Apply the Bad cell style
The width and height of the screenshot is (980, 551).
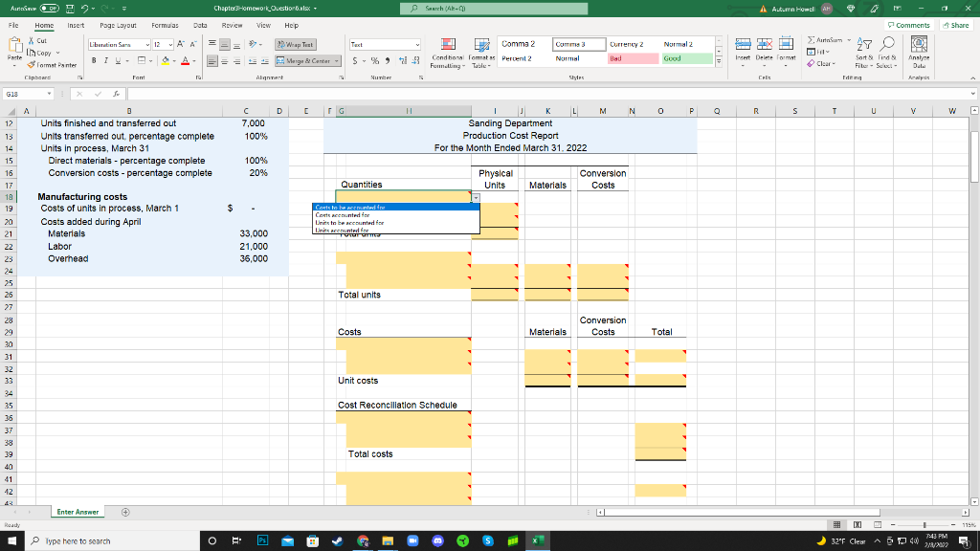tap(633, 58)
